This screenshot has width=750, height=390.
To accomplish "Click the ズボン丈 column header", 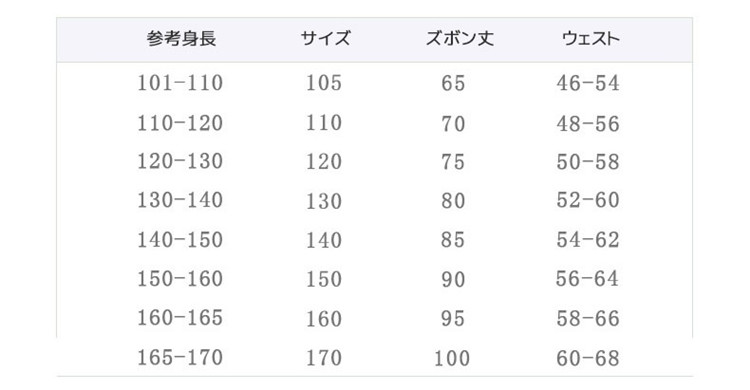I will [460, 38].
